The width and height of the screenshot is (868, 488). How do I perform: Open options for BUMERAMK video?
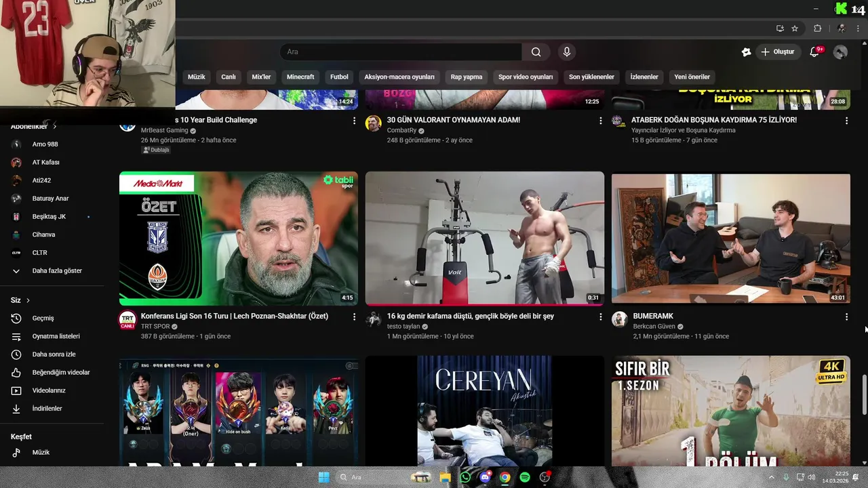(x=846, y=317)
